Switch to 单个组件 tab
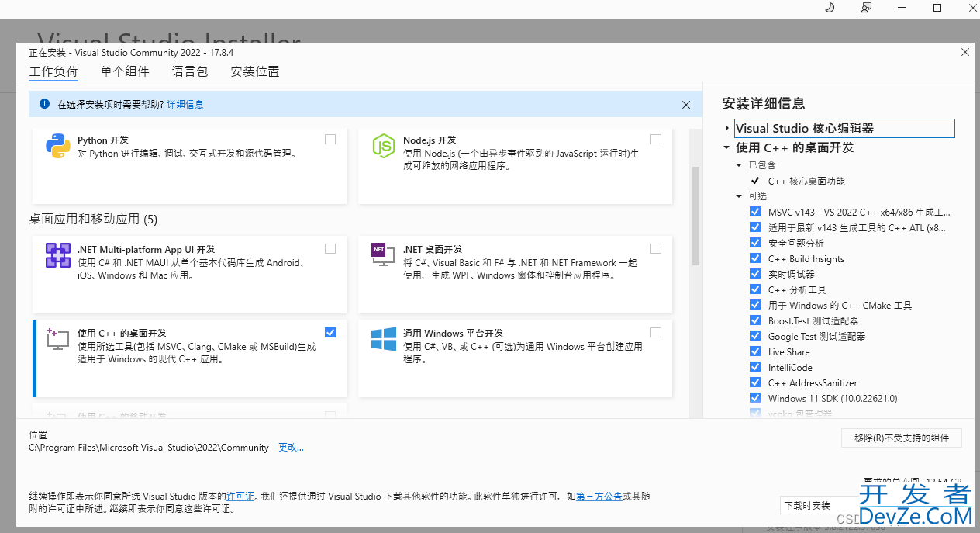Screen dimensions: 980x533 [x=125, y=71]
